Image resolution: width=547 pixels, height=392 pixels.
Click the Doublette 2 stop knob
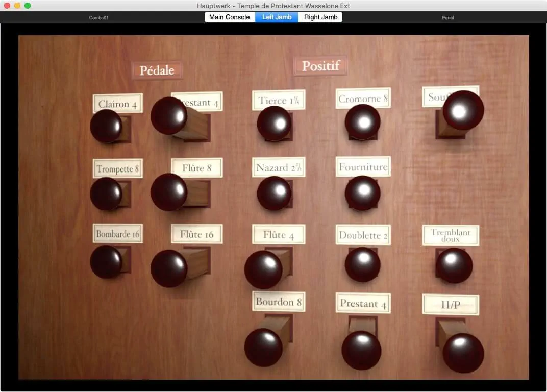coord(363,264)
